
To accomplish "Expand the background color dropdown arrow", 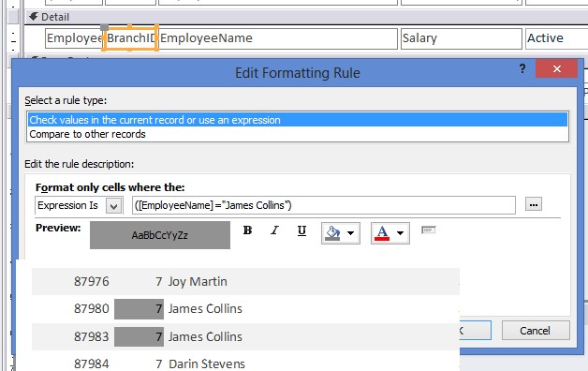I will pos(350,233).
